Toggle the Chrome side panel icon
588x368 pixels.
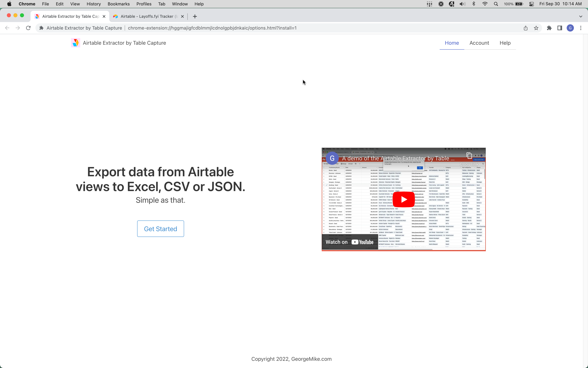tap(560, 28)
